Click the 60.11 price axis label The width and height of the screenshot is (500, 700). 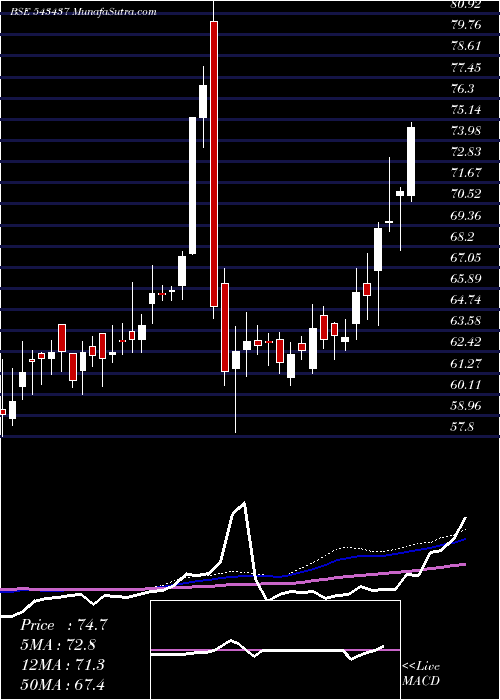point(468,384)
